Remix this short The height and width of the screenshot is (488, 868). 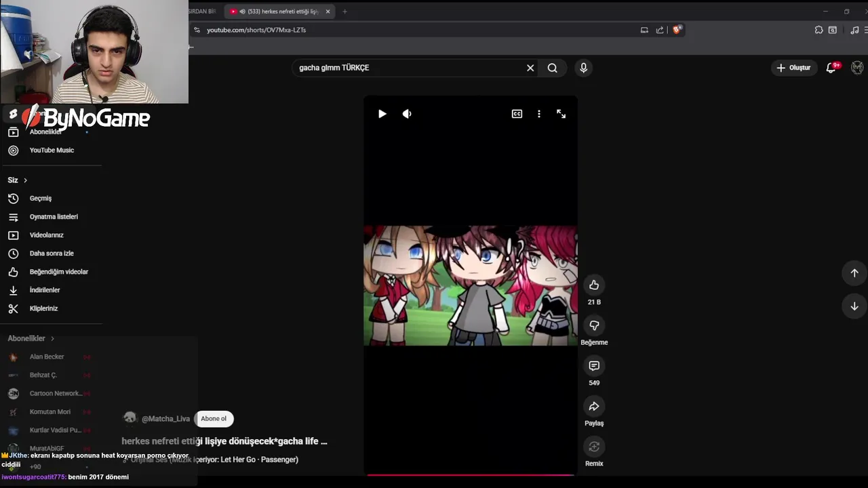(x=594, y=447)
